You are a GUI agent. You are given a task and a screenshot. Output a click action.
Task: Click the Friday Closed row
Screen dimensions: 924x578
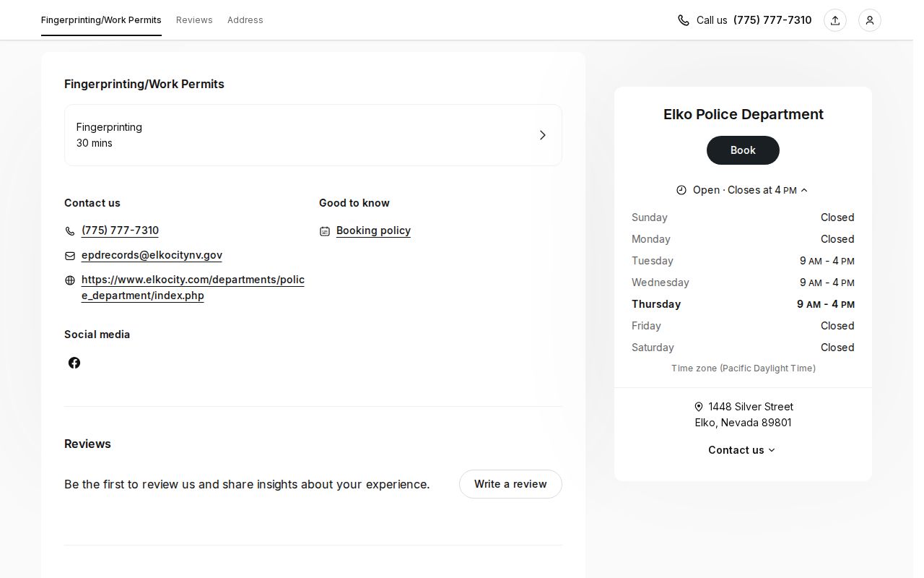[x=743, y=326]
